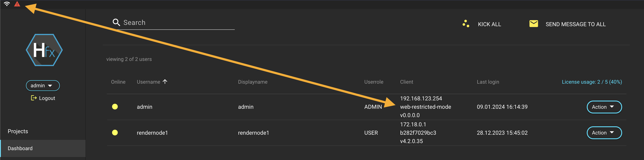Click the Kick All dots icon
The height and width of the screenshot is (160, 644).
click(466, 24)
